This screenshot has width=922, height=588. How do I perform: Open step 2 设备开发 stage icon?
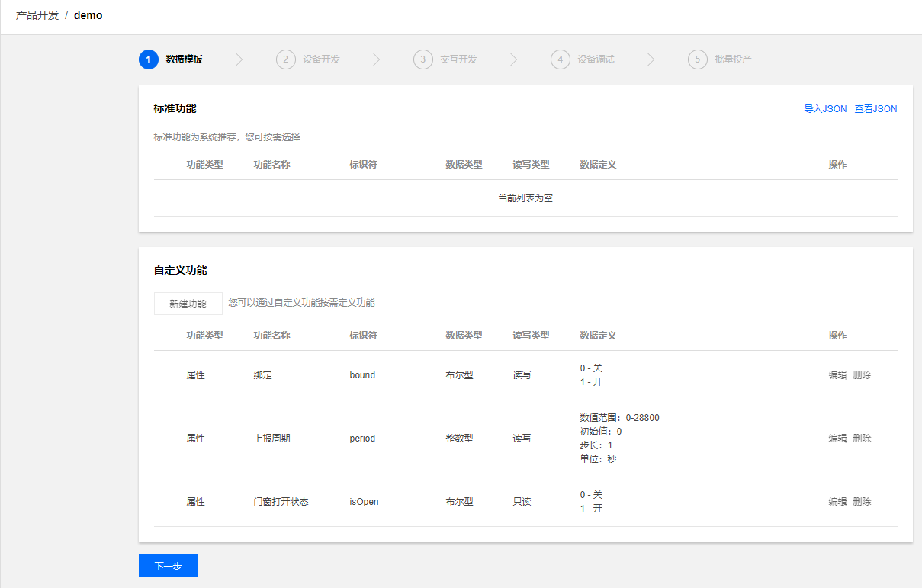286,59
